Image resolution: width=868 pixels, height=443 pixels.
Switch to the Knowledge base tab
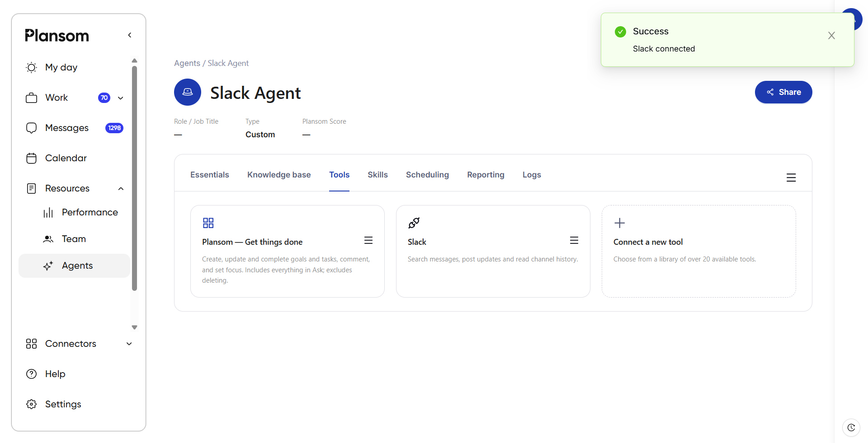point(279,175)
